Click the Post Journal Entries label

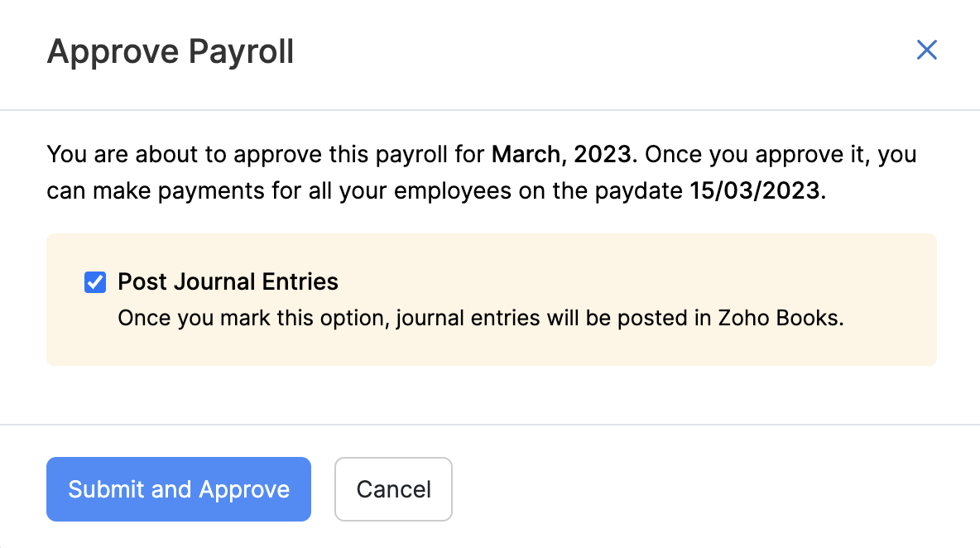(228, 281)
